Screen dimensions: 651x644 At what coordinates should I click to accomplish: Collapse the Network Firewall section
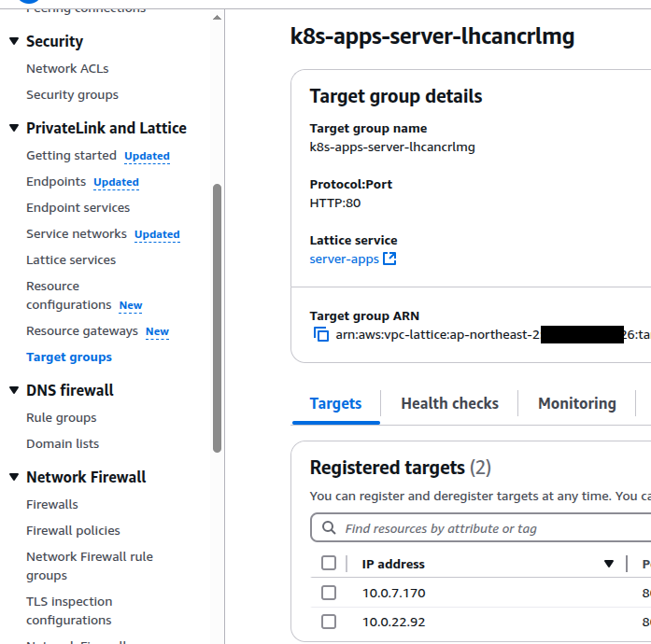click(x=14, y=477)
